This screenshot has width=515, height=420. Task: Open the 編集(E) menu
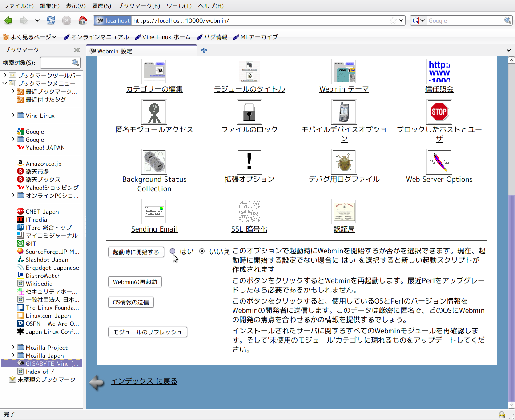[50, 6]
